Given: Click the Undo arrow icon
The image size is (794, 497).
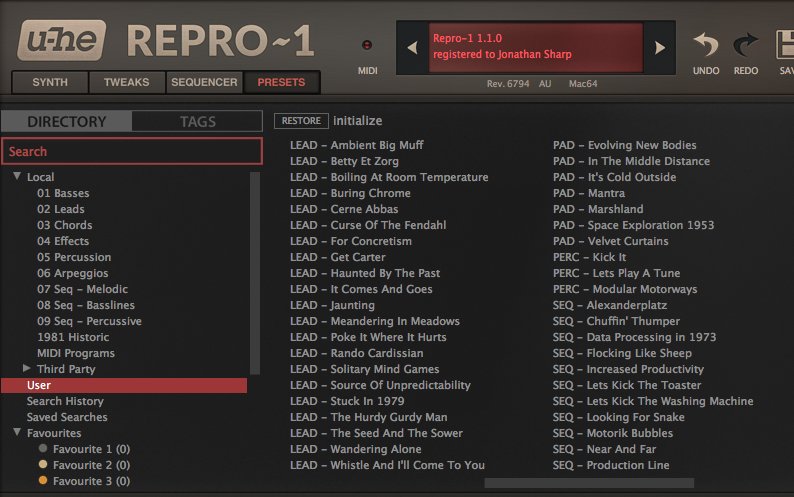Looking at the screenshot, I should (706, 45).
